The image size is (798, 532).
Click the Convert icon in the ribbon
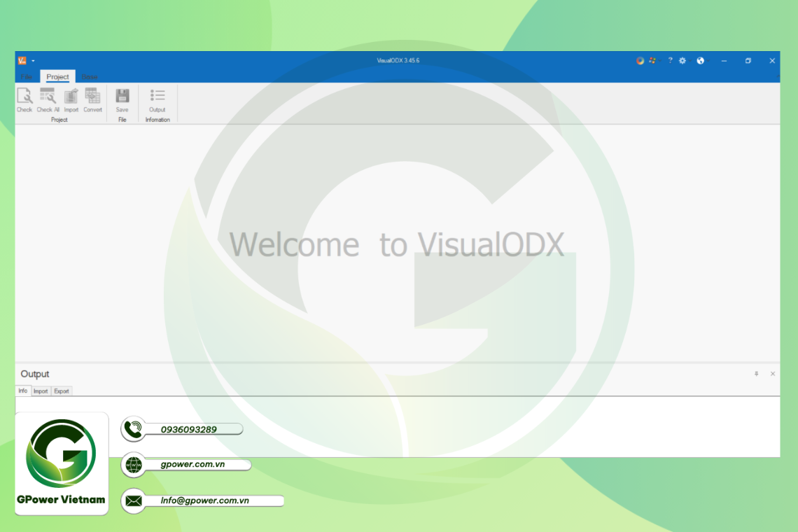point(92,100)
